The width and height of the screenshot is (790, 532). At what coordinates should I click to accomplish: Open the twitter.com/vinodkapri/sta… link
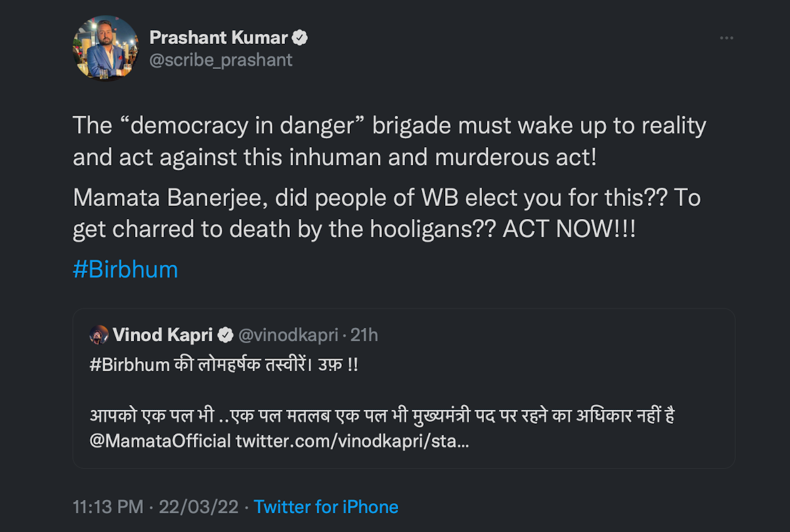[x=352, y=441]
